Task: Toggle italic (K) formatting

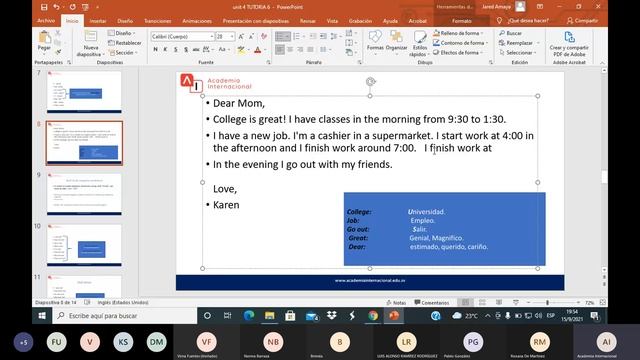Action: click(165, 49)
